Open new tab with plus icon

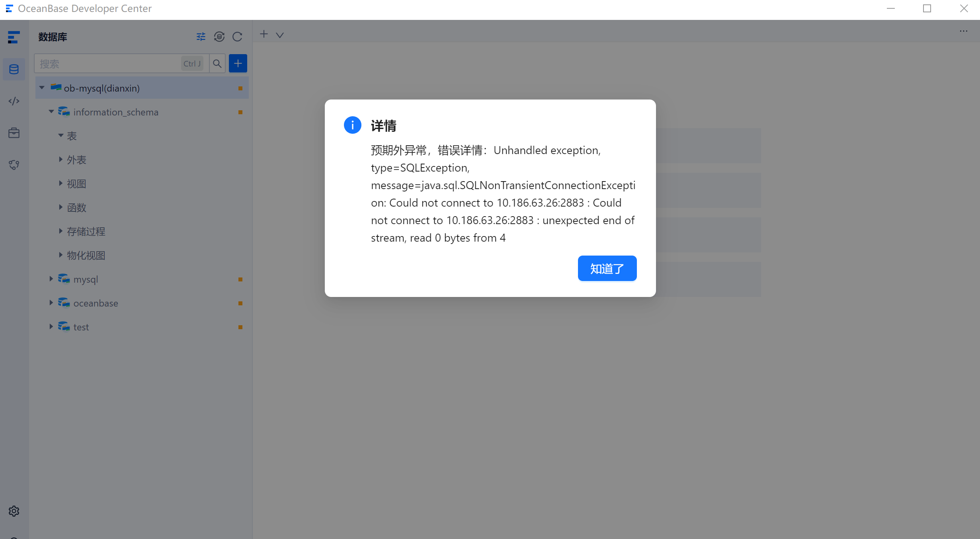pyautogui.click(x=264, y=34)
